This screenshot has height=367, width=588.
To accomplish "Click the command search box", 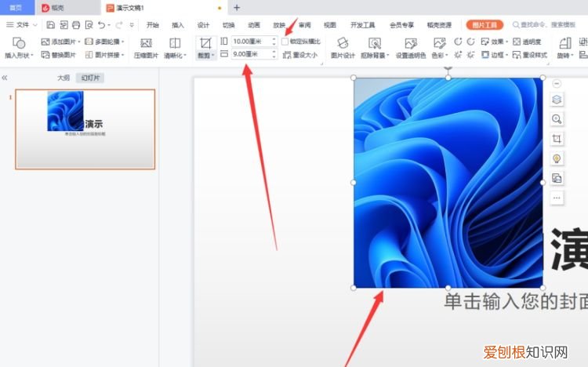I will (x=545, y=25).
